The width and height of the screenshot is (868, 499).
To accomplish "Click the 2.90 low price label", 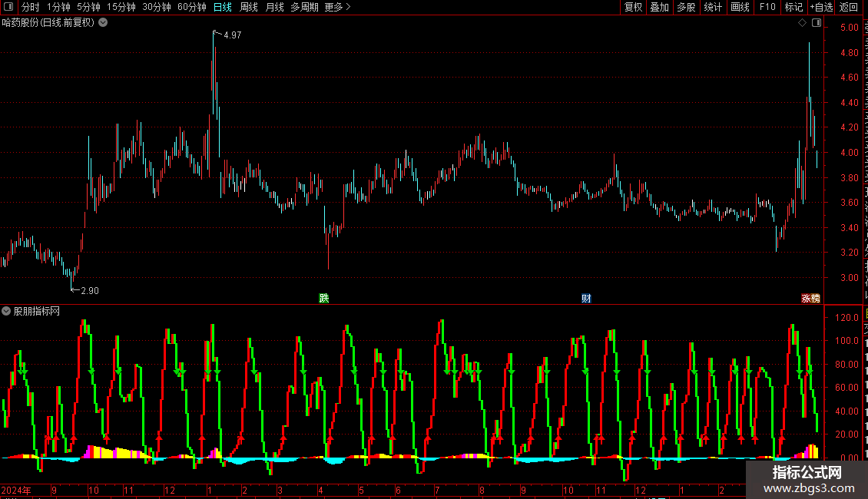I will click(90, 291).
